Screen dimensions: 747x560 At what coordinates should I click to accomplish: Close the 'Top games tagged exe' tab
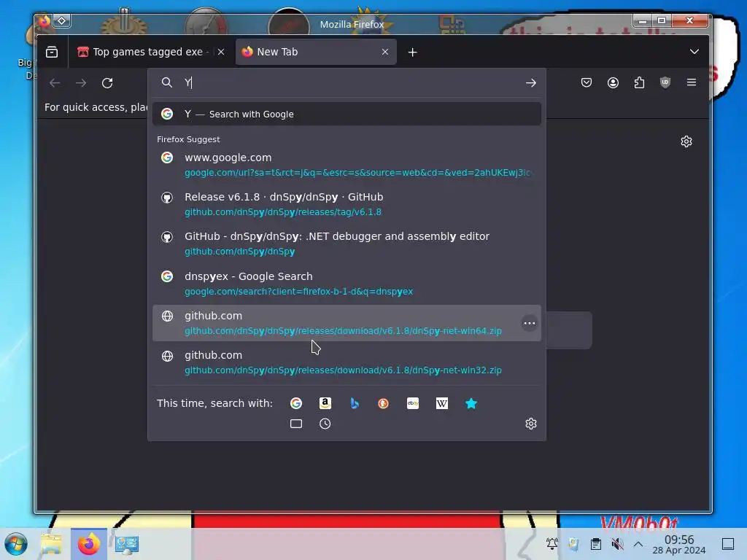point(221,52)
